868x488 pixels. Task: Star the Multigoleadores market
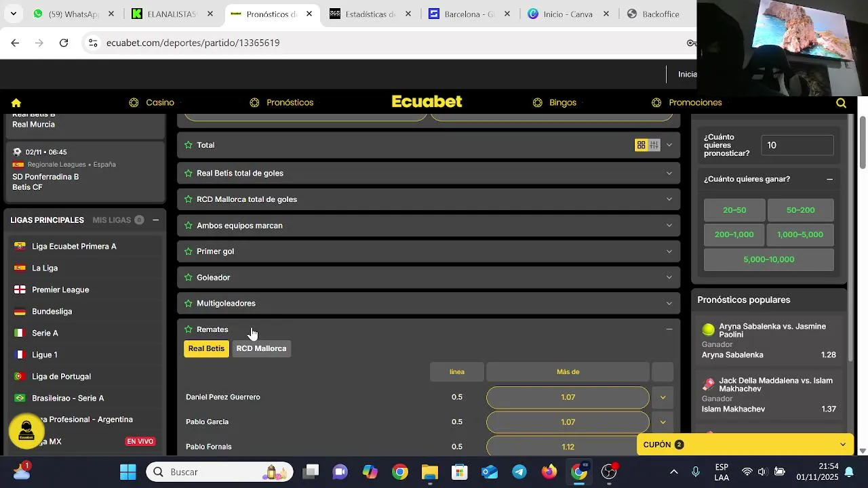point(189,303)
